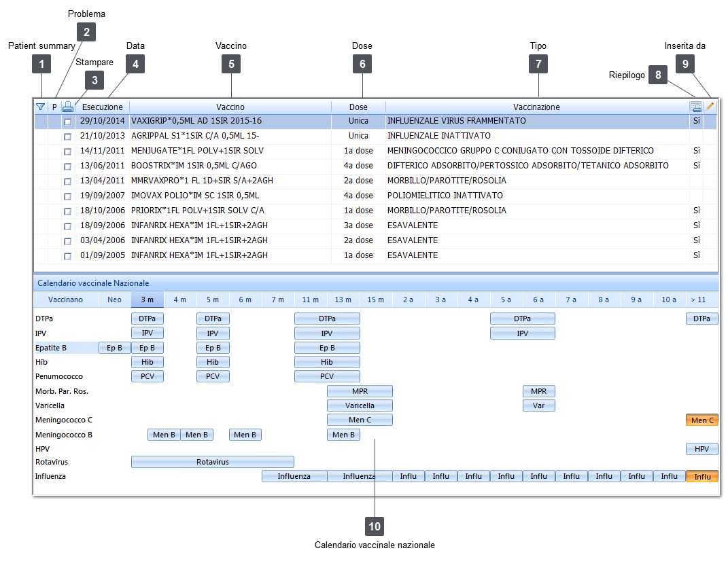This screenshot has width=728, height=561.
Task: Open the summary table icon beside the pencil
Action: click(696, 107)
